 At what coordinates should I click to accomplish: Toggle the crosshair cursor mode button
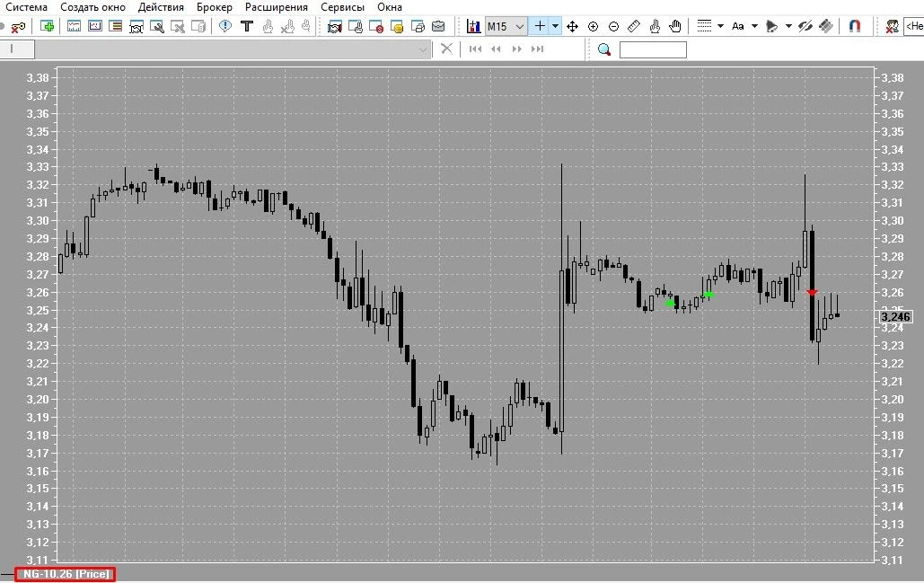click(540, 27)
